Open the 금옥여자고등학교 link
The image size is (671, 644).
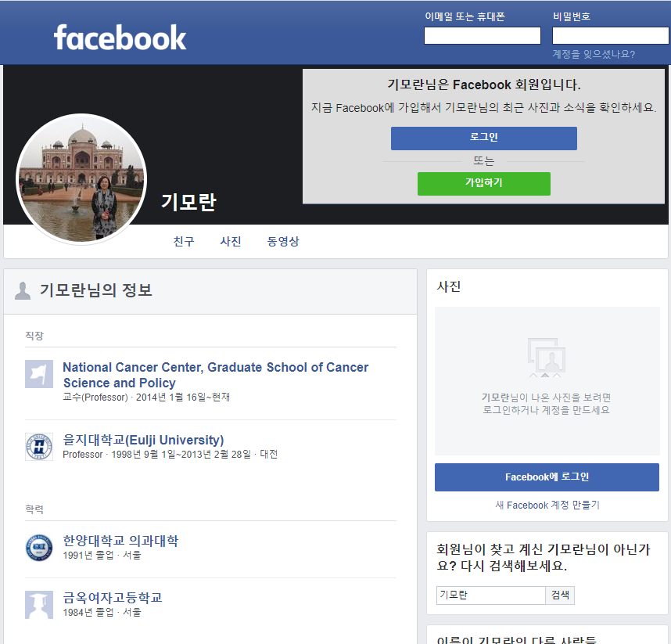click(113, 598)
